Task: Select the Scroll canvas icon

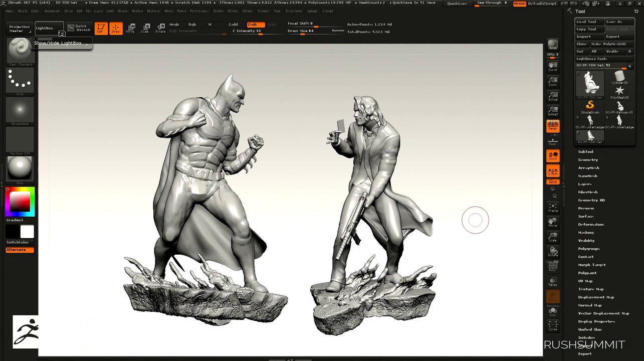Action: (553, 66)
